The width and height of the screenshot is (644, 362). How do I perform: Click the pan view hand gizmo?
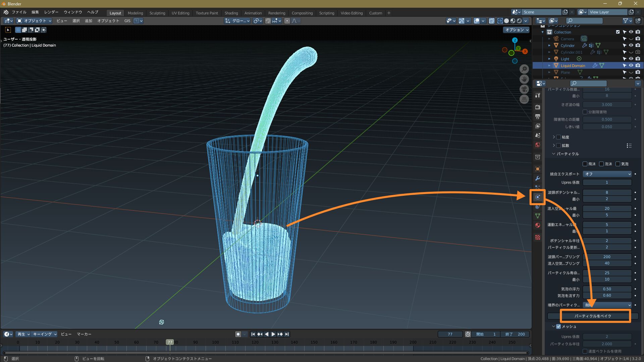click(524, 79)
